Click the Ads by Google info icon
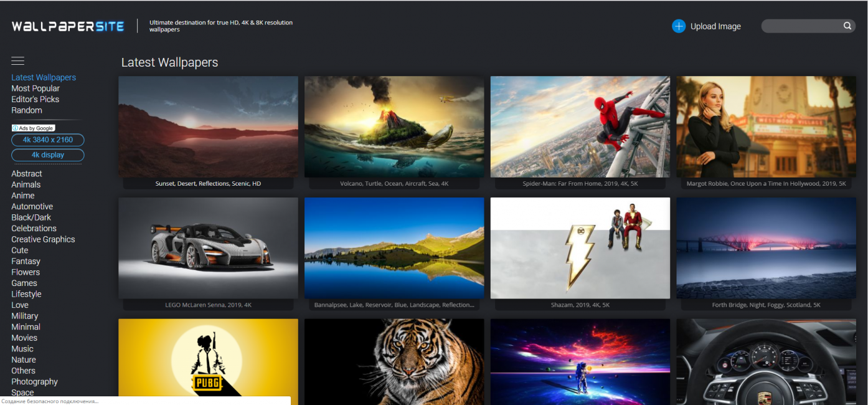Screen dimensions: 868x405 tap(16, 128)
